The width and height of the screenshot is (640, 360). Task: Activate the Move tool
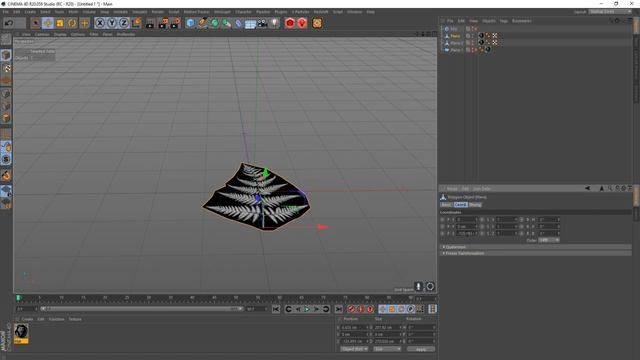(x=48, y=23)
